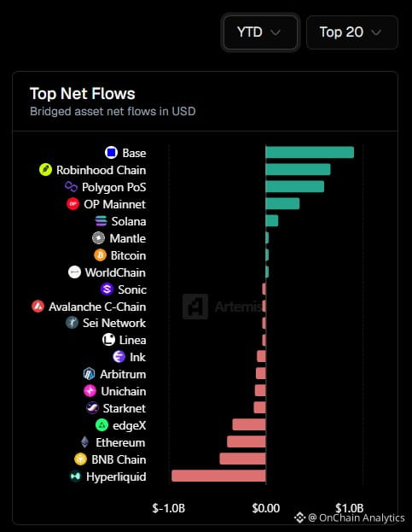Click the chevron arrow beside Top 20
Viewport: 412px width, 532px height.
point(376,32)
